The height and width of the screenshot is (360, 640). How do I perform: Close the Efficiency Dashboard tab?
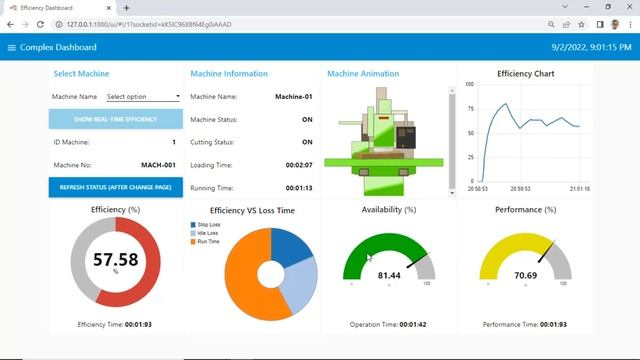109,8
